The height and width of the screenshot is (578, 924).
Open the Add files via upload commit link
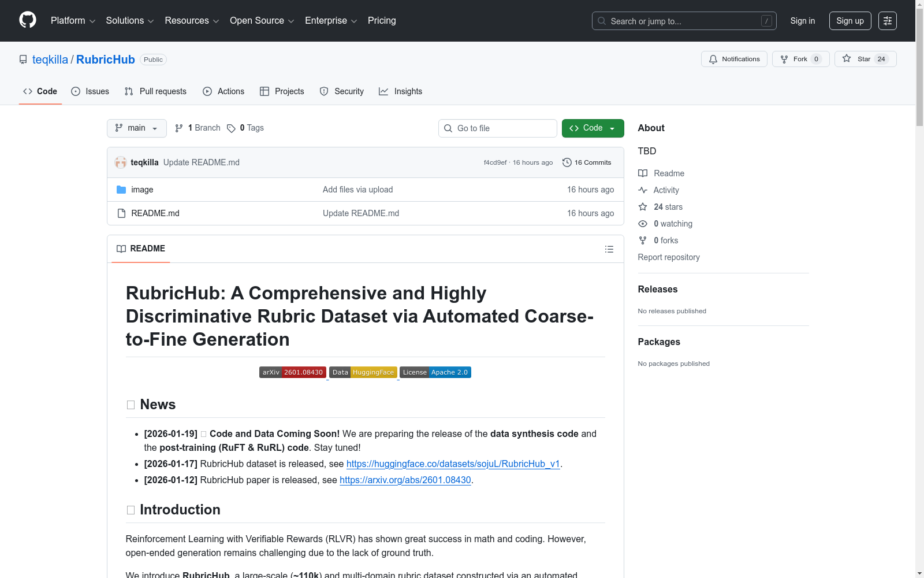(x=358, y=190)
